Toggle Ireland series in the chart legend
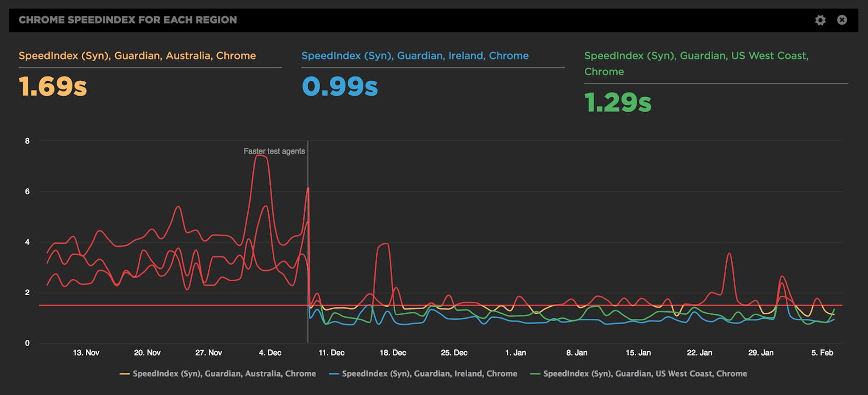This screenshot has height=395, width=868. 423,374
